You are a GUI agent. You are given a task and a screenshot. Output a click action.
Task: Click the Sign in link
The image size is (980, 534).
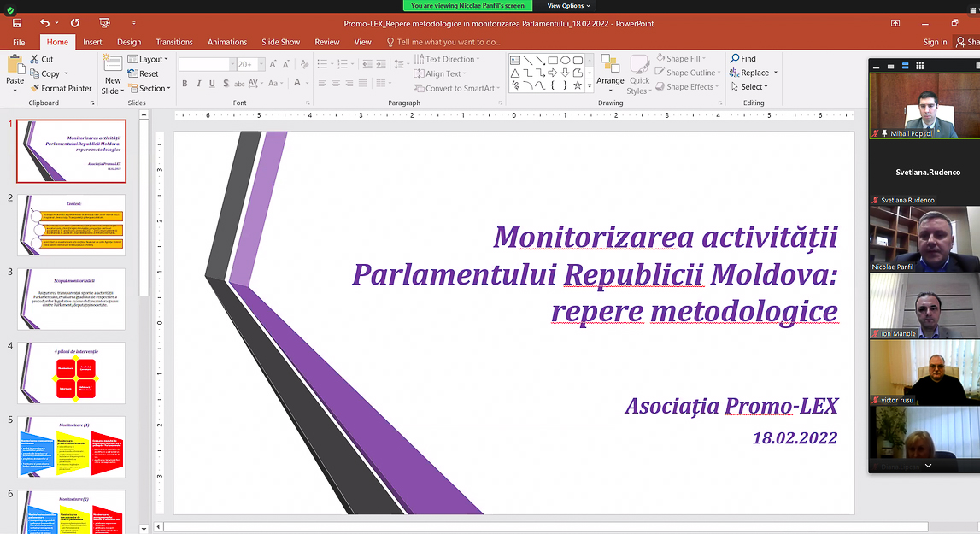935,42
